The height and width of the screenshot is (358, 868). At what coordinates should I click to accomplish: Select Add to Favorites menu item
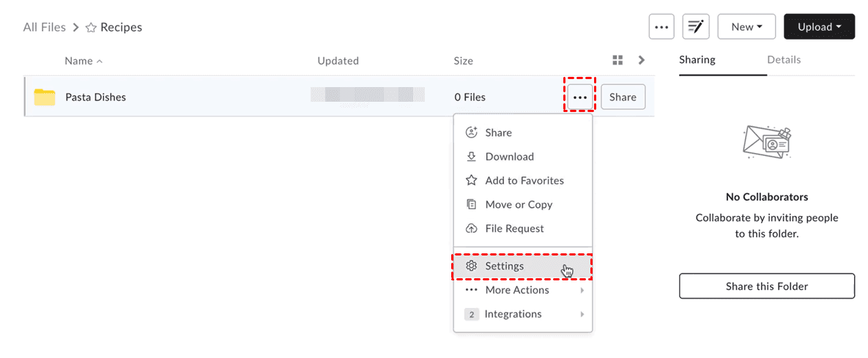[524, 181]
